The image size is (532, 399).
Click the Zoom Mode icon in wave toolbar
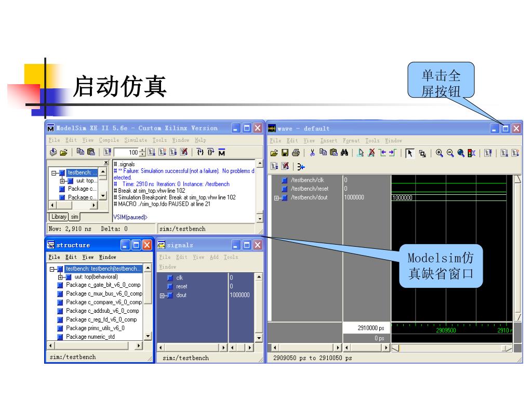coord(422,153)
